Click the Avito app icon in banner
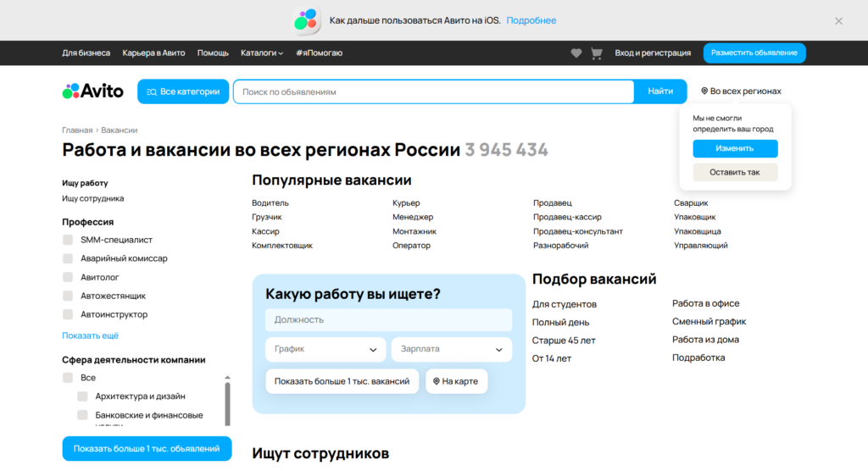 click(307, 20)
